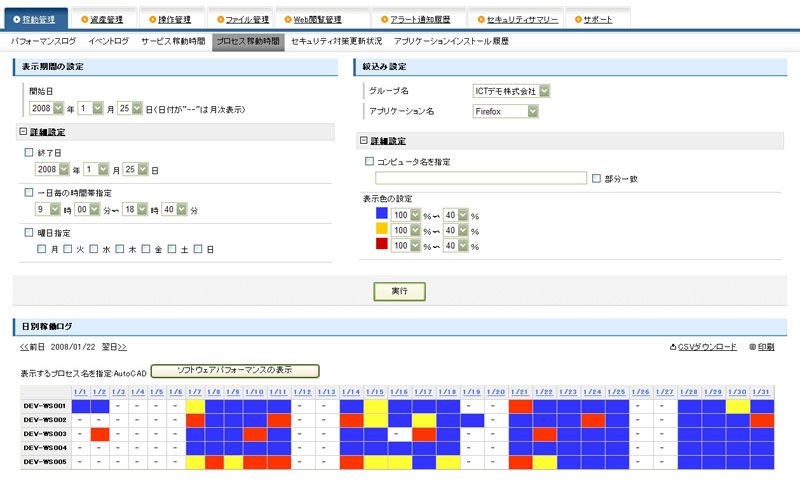
Task: Open the 1/7 date column link
Action: coord(194,392)
